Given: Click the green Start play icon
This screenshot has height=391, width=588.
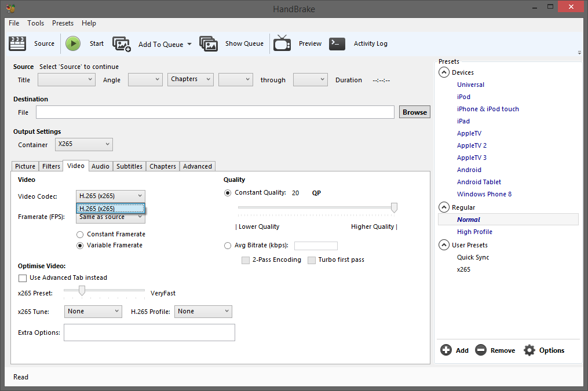Looking at the screenshot, I should pos(73,43).
